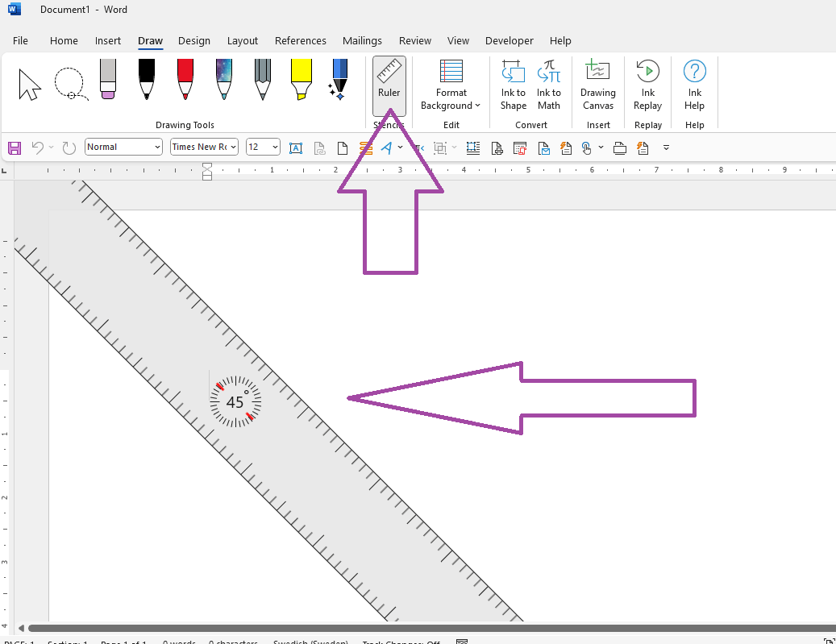Click the Select Objects dashed-box icon

coord(473,148)
